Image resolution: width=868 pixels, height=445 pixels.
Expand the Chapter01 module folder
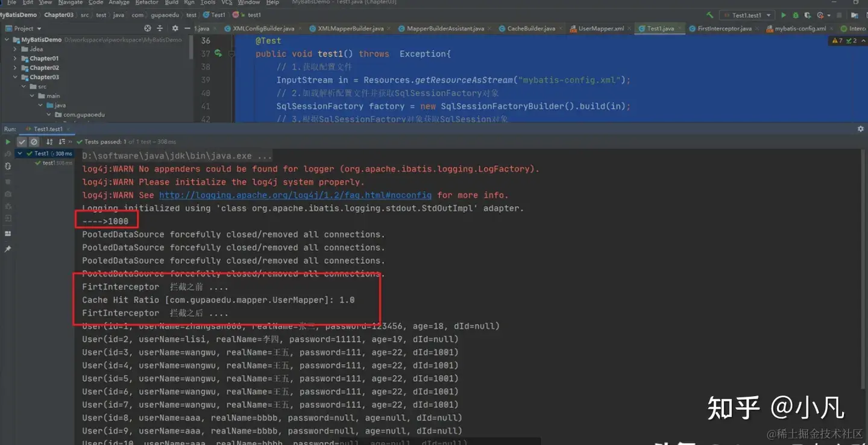point(15,58)
